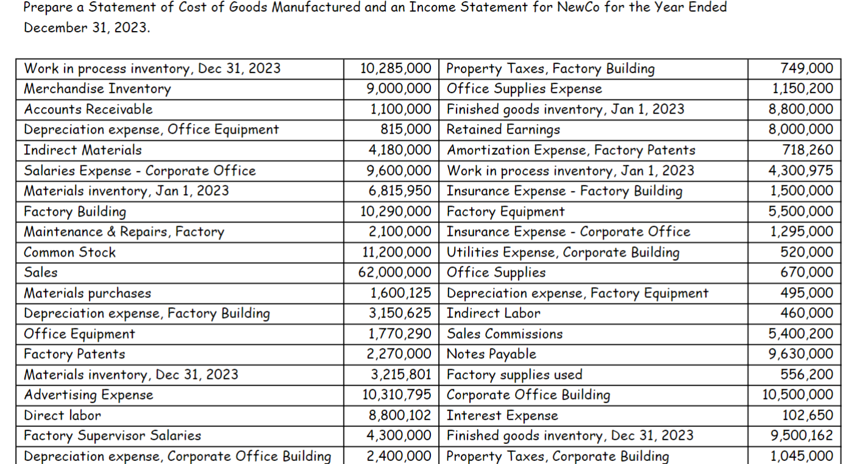The width and height of the screenshot is (868, 464).
Task: Click 'Materials inventory, Dec 31, 2023' label
Action: coord(131,375)
